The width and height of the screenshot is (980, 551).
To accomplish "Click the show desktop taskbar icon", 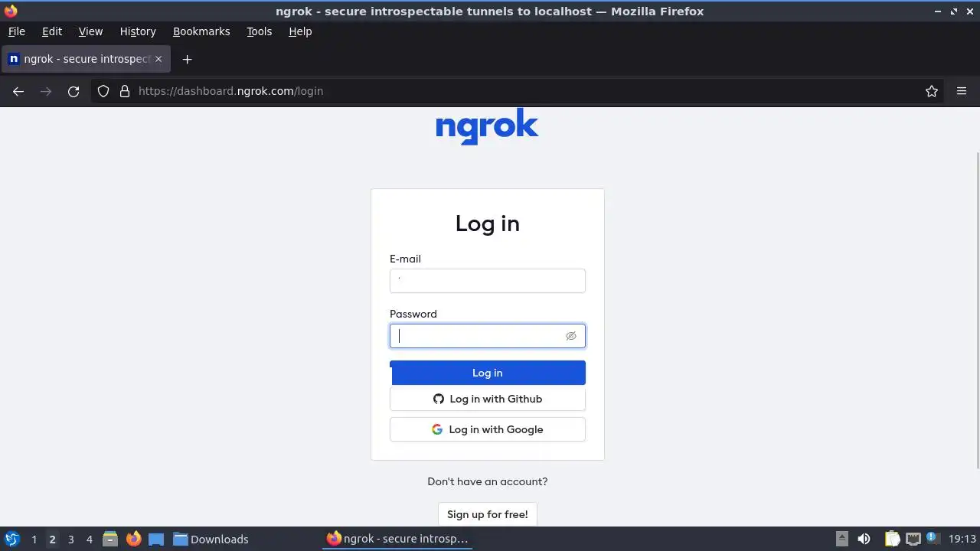I will tap(156, 539).
